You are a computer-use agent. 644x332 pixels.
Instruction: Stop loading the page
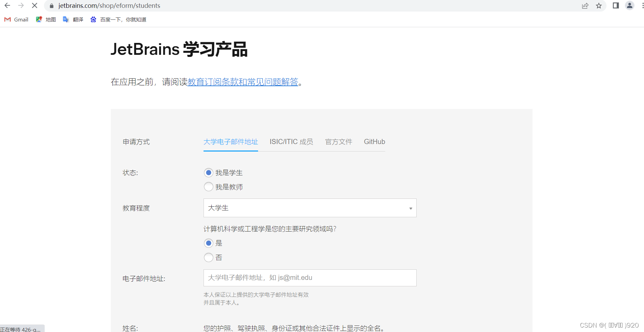(34, 5)
